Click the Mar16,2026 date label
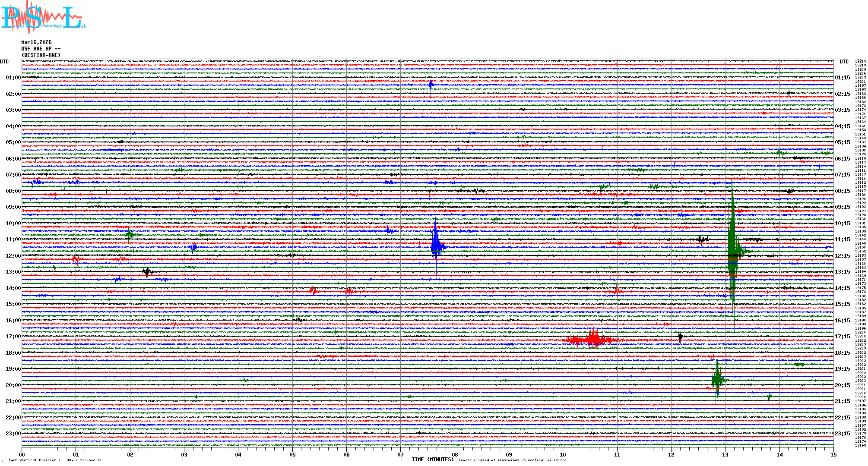 [36, 42]
